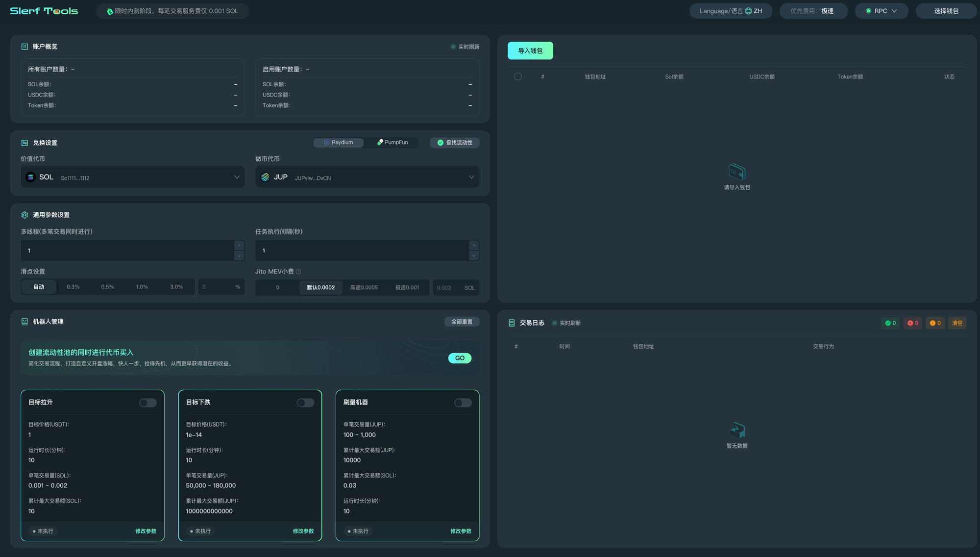Click the Jito MEV info icon
Screen dimensions: 980x557
point(298,272)
